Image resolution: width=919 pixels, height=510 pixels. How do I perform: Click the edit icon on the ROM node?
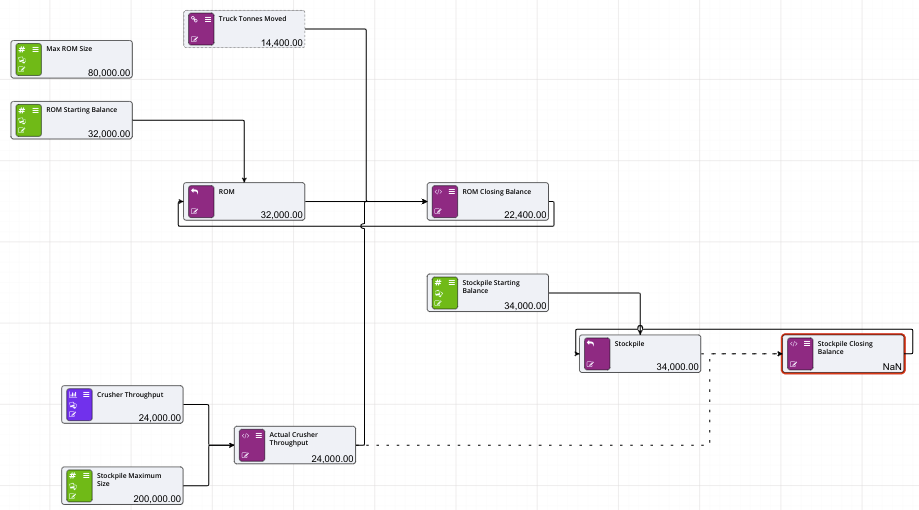pos(194,211)
